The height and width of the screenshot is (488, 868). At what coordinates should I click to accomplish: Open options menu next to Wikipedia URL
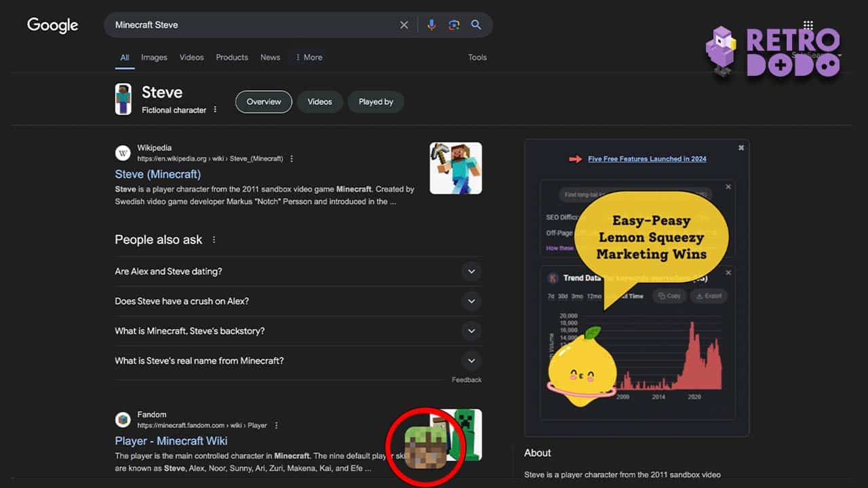coord(292,159)
